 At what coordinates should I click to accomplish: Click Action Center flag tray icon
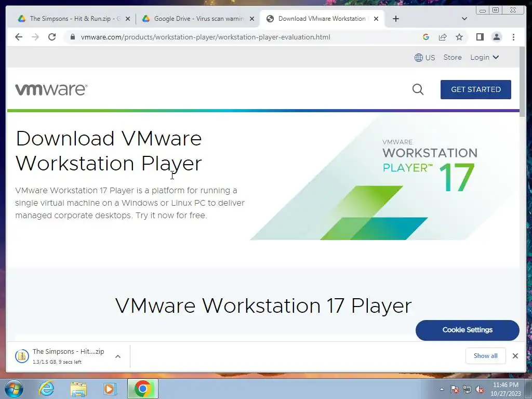click(454, 390)
